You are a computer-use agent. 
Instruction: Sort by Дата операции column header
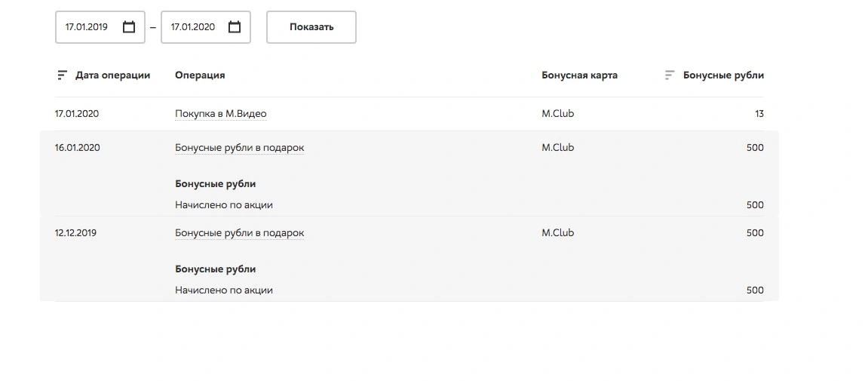[x=113, y=75]
